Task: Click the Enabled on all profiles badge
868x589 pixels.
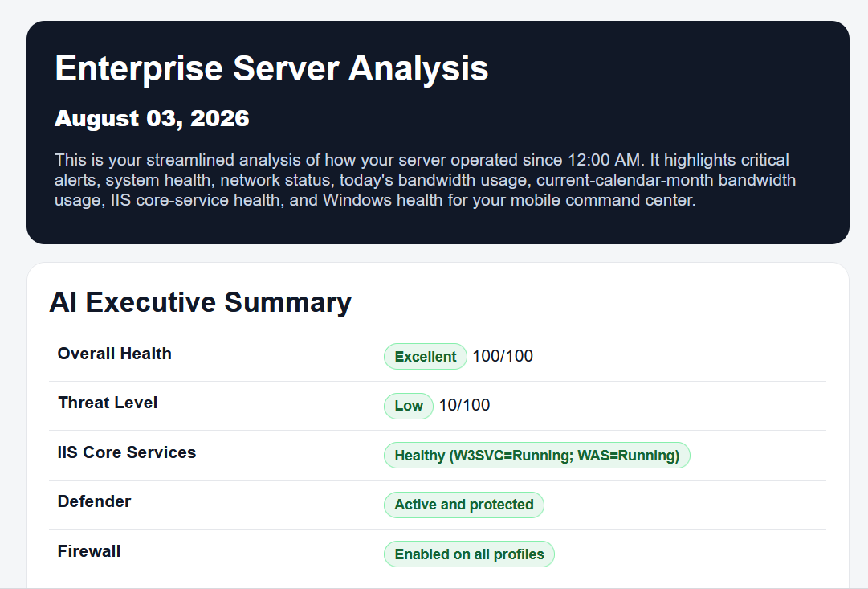Action: 469,554
